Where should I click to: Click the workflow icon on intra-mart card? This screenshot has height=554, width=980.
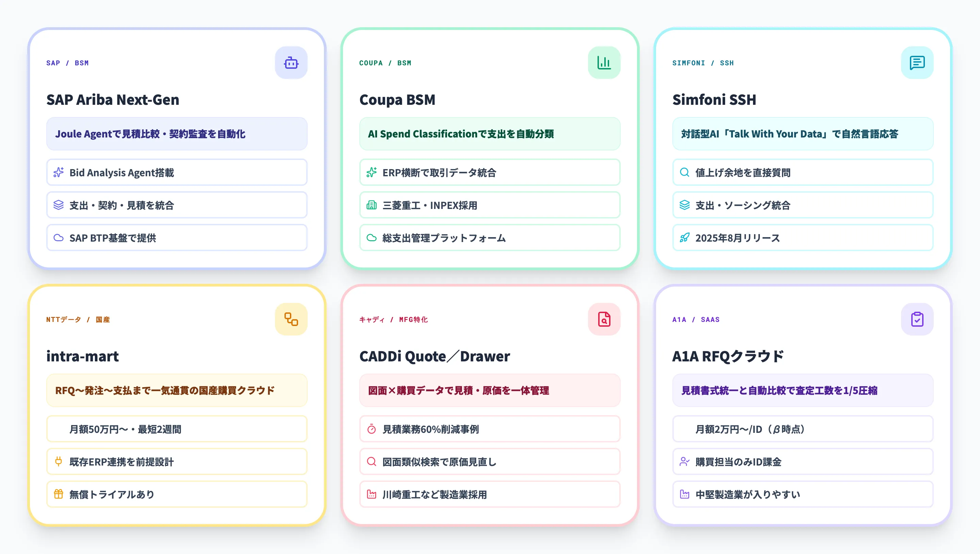(291, 319)
